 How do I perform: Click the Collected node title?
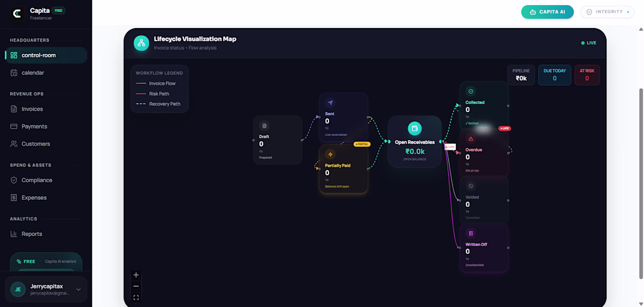point(475,103)
